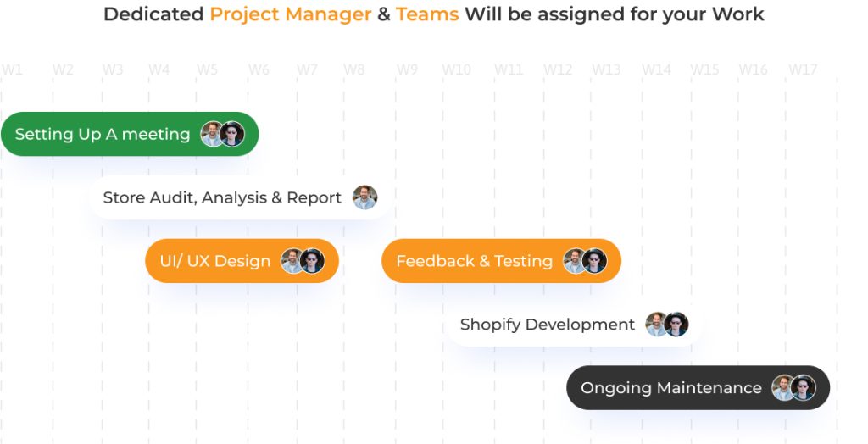Click first avatar on Setting Up A meeting
Screen dimensions: 868x444
pyautogui.click(x=212, y=134)
